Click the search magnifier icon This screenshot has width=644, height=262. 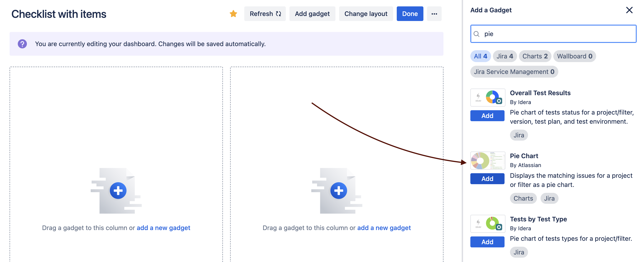coord(477,34)
